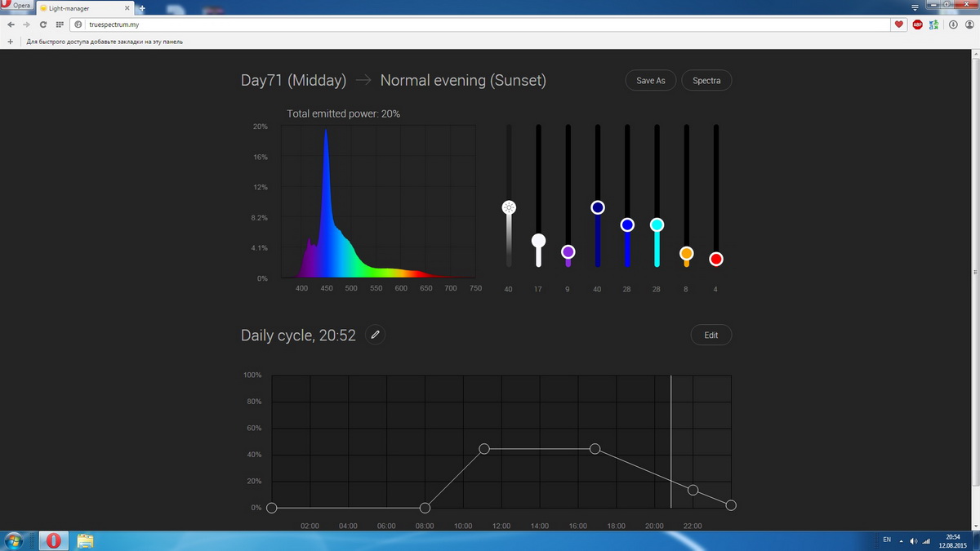
Task: Open the Spectra button
Action: tap(706, 81)
